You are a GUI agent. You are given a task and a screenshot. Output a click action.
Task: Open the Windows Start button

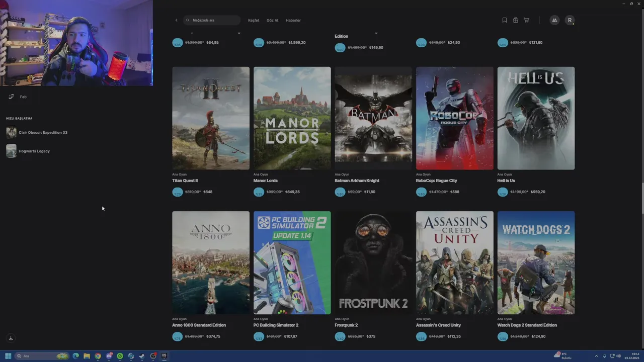[x=8, y=356]
